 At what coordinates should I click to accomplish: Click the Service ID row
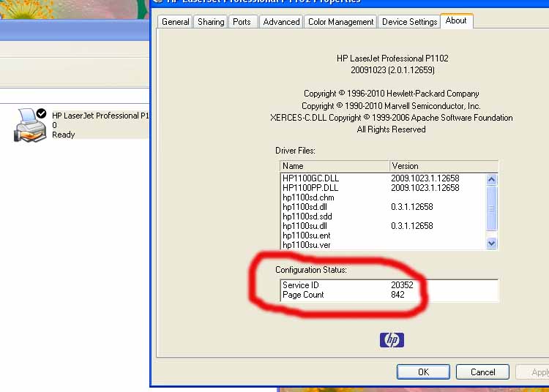[x=389, y=285]
